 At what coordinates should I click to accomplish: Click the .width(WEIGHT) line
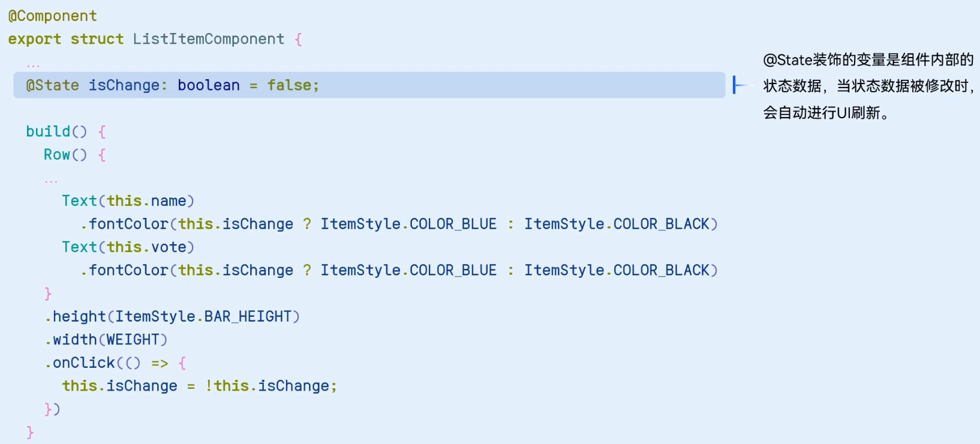(106, 340)
